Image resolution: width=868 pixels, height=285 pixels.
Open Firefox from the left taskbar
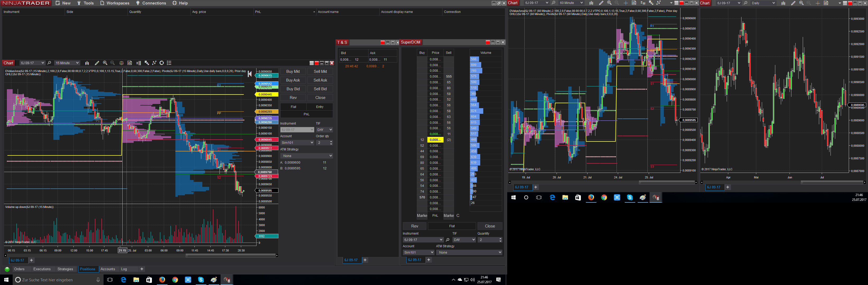click(162, 280)
